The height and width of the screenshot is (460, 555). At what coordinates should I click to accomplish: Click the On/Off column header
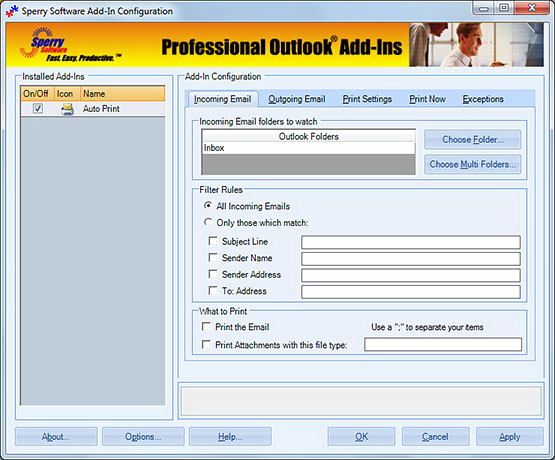pos(37,94)
